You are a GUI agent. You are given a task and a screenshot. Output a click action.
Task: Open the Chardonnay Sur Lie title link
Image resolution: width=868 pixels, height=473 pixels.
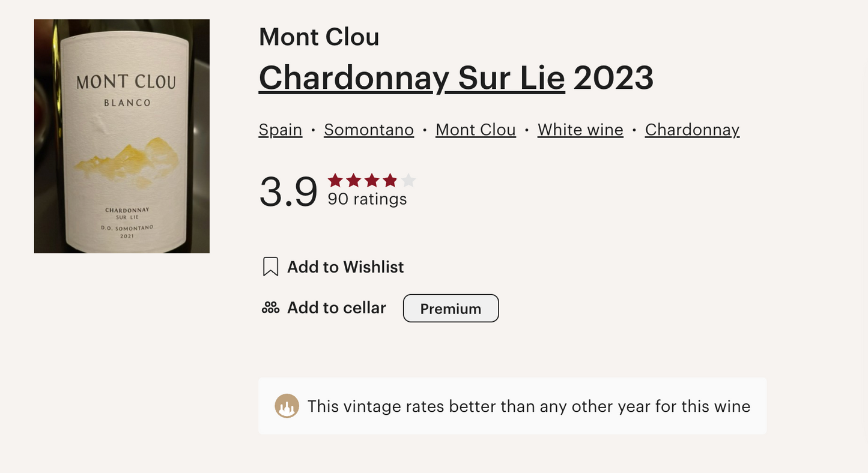[x=411, y=78]
